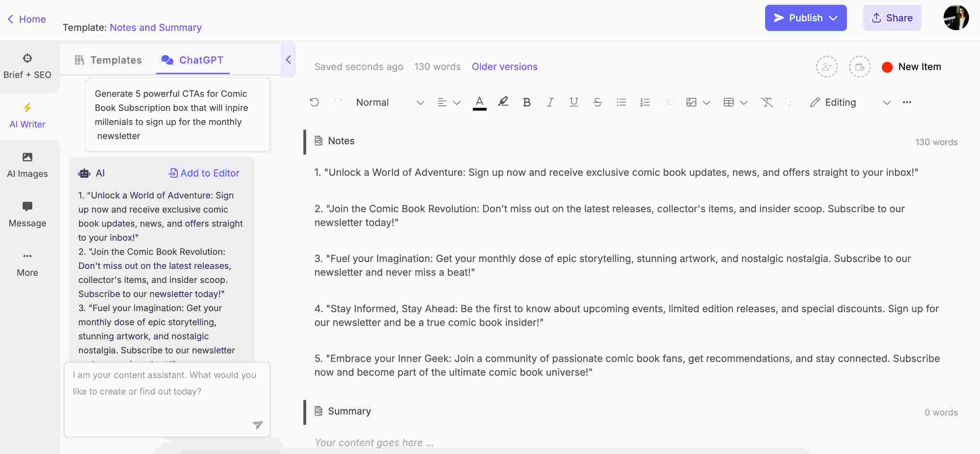
Task: Click the insert table icon
Action: pyautogui.click(x=728, y=102)
